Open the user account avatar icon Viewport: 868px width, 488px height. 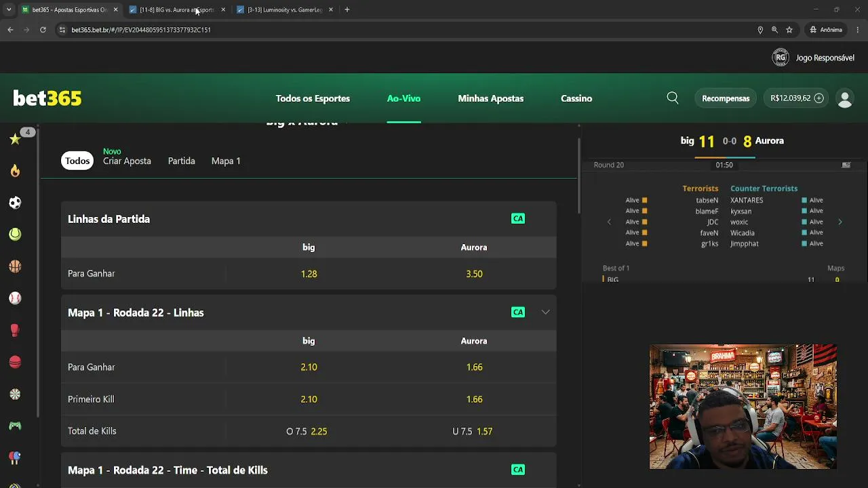tap(845, 98)
